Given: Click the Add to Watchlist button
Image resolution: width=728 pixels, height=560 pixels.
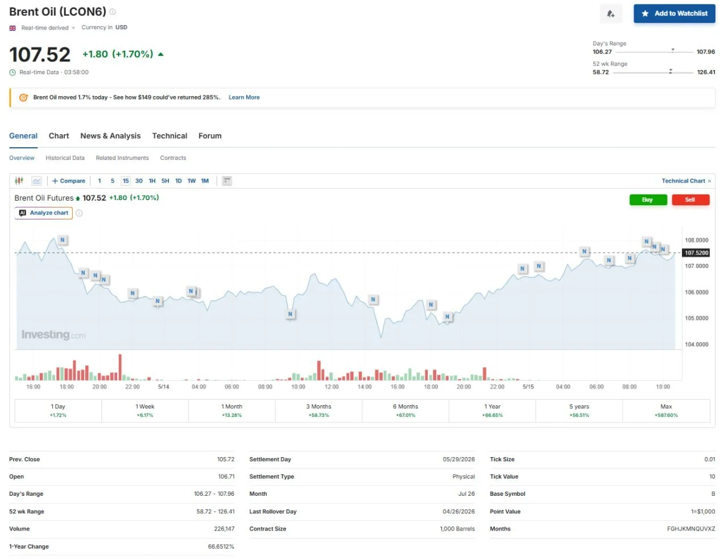Looking at the screenshot, I should click(675, 14).
